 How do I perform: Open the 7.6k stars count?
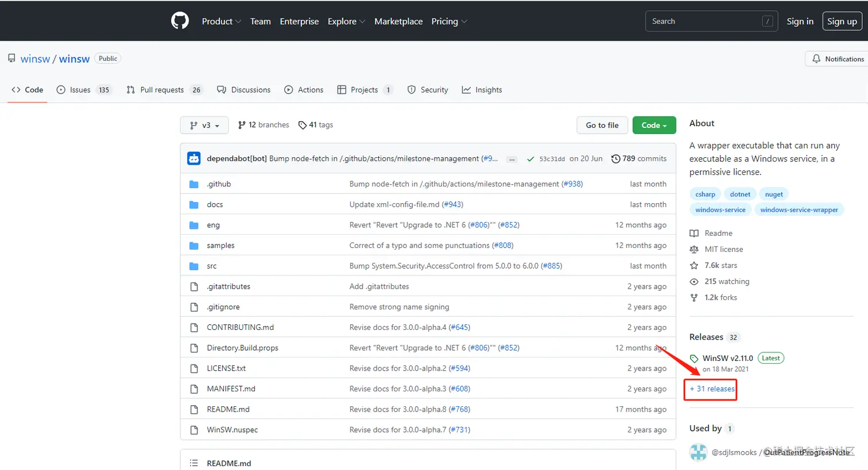click(720, 265)
